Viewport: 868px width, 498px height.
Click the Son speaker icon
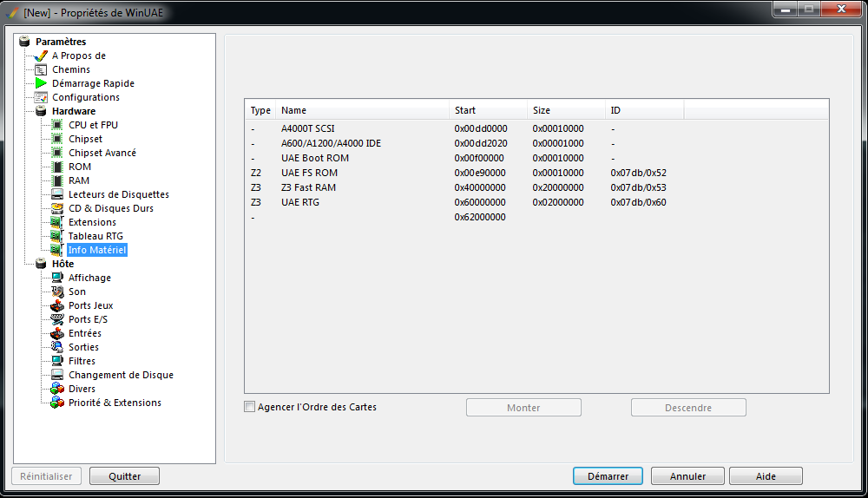57,292
